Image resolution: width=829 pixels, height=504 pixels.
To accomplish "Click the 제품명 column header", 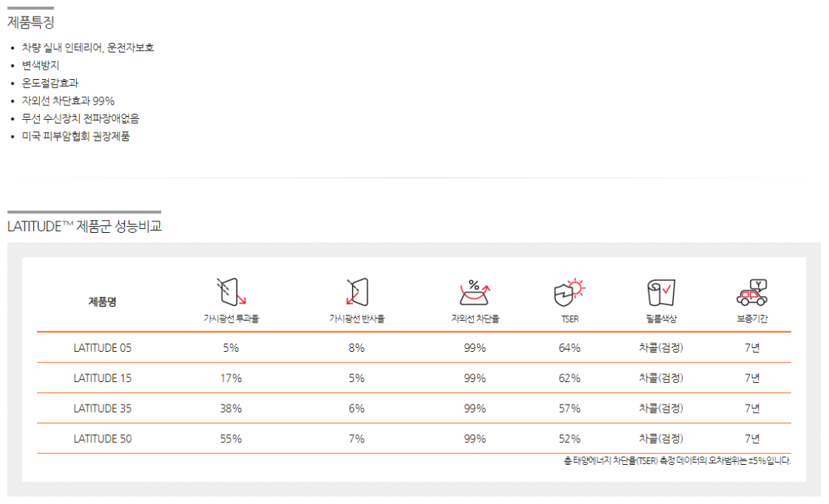I will (102, 301).
